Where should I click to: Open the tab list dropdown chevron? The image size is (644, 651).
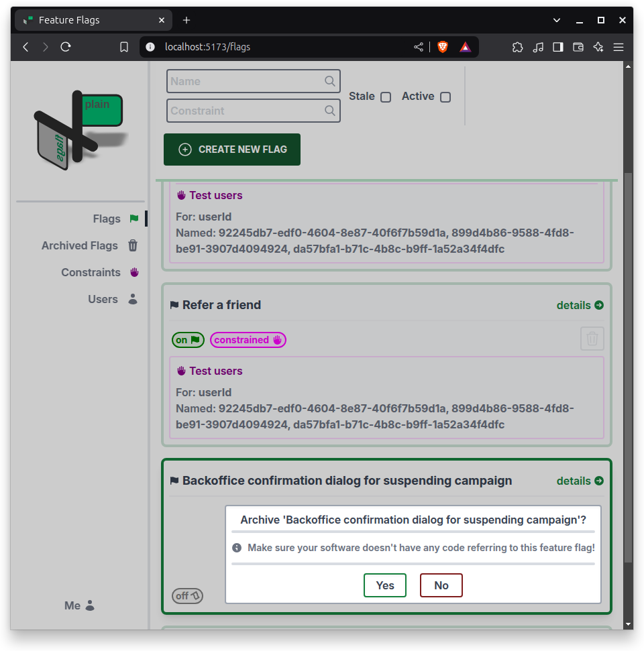557,20
